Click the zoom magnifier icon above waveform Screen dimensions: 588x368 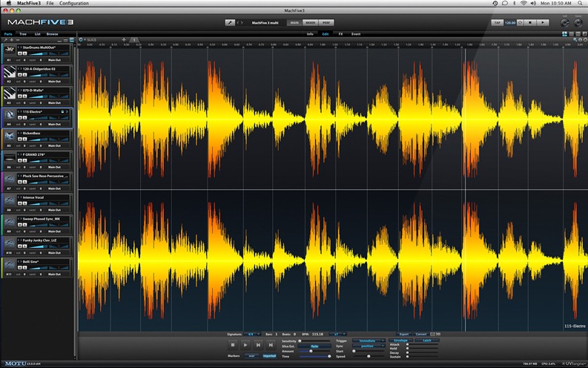point(575,40)
